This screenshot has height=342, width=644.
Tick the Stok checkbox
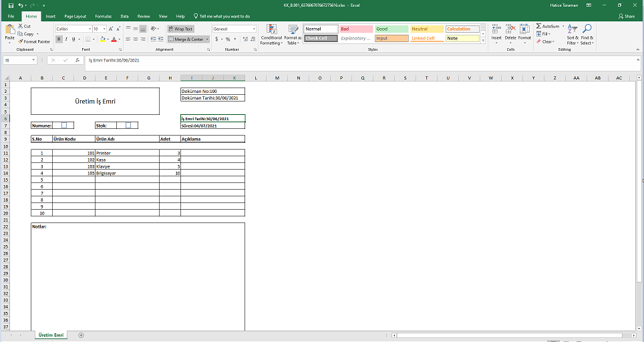pos(128,125)
